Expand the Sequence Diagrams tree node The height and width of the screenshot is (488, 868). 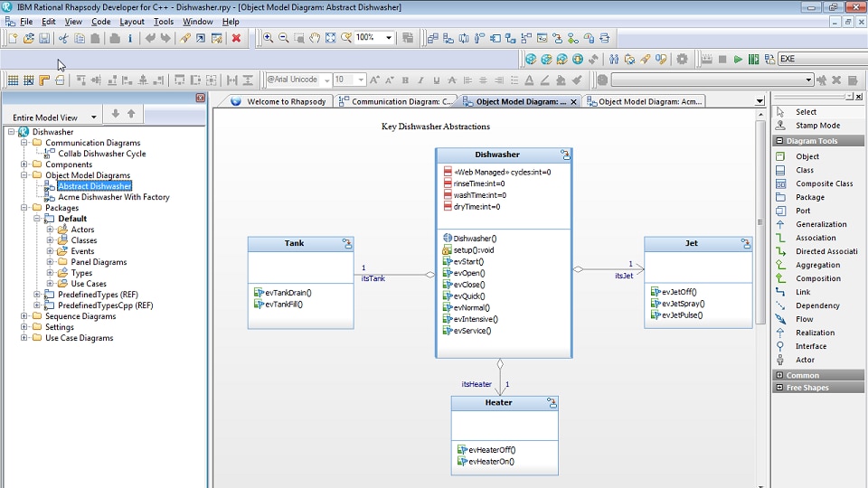click(24, 316)
